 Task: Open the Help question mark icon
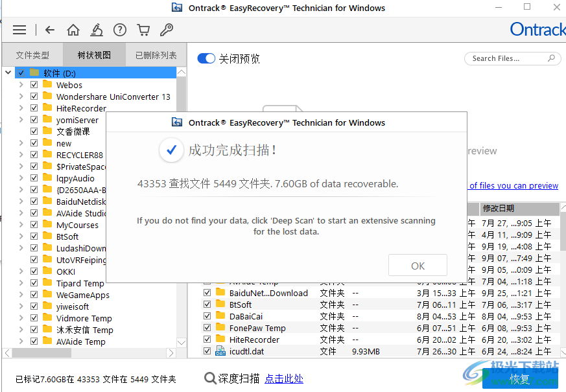tap(120, 30)
